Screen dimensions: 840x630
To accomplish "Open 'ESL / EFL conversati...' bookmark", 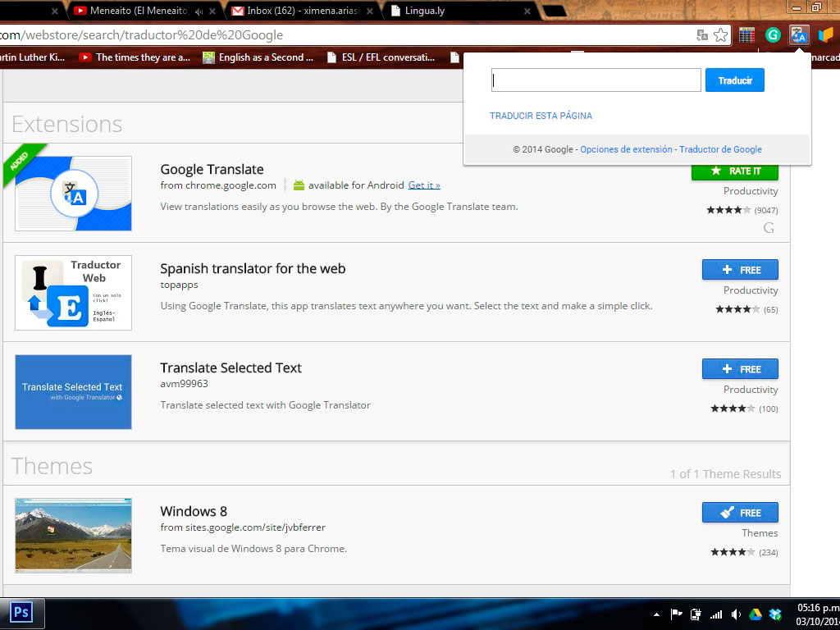I will [x=381, y=57].
